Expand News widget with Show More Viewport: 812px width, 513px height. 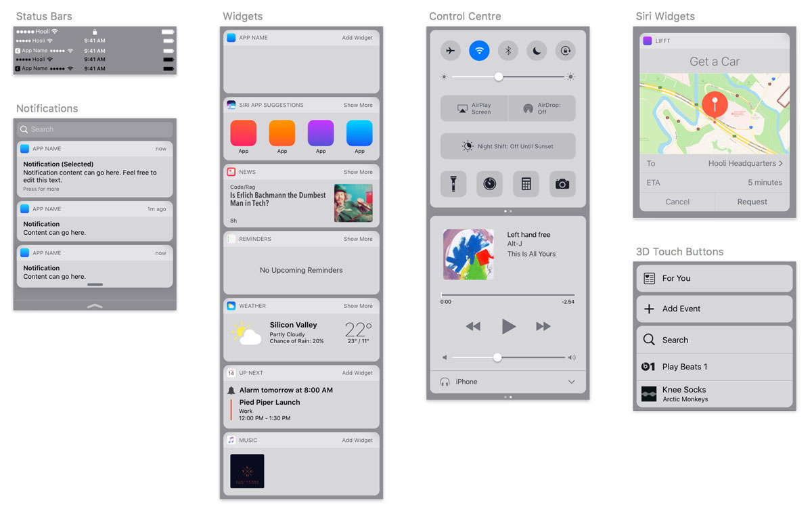[357, 172]
